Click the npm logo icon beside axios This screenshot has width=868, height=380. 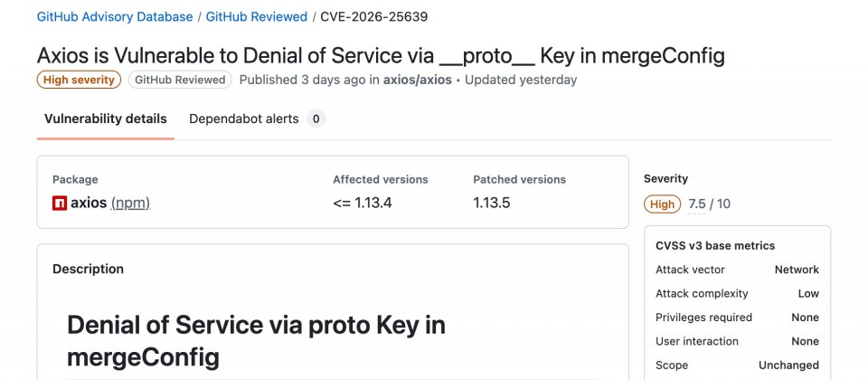[x=60, y=204]
